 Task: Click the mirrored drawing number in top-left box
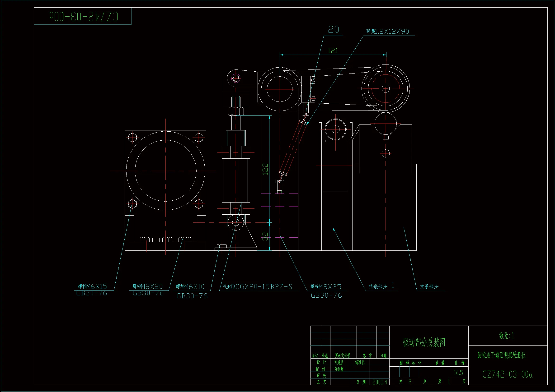(x=84, y=17)
